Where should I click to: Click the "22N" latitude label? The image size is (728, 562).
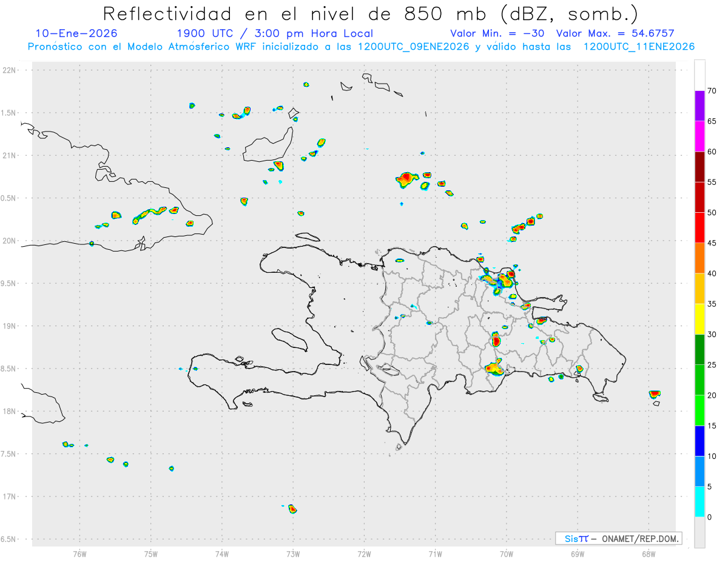tap(10, 70)
